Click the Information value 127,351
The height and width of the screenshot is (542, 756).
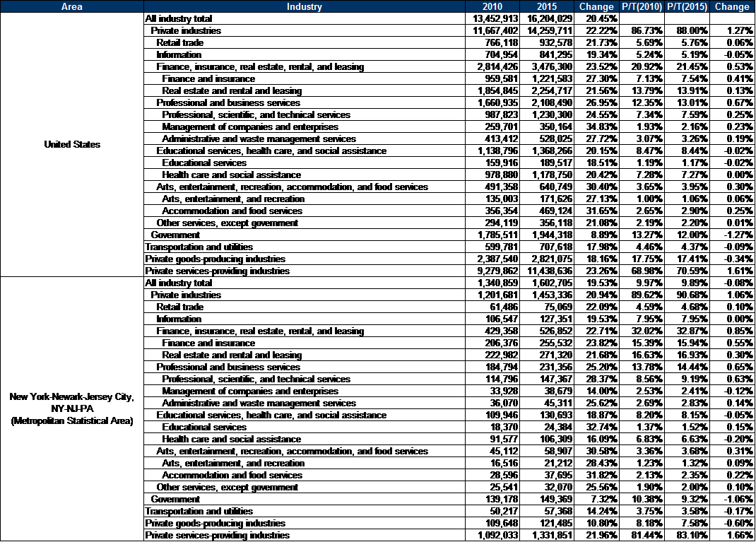coord(547,319)
